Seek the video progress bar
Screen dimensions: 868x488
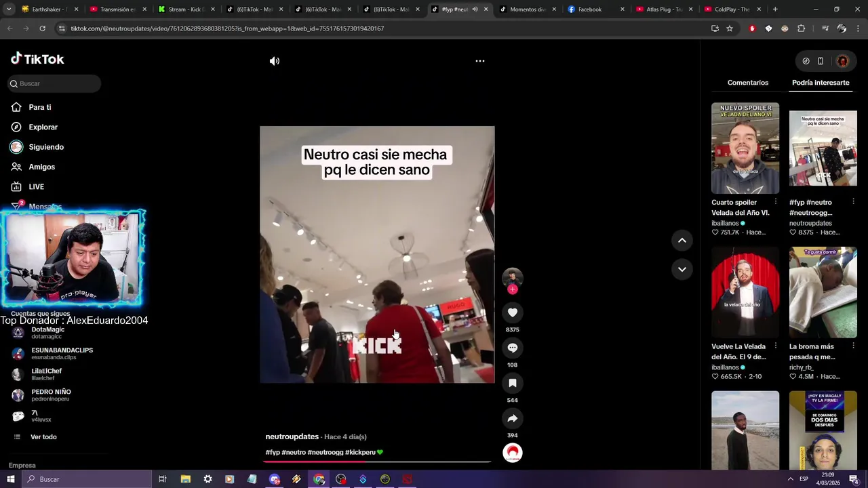point(377,462)
